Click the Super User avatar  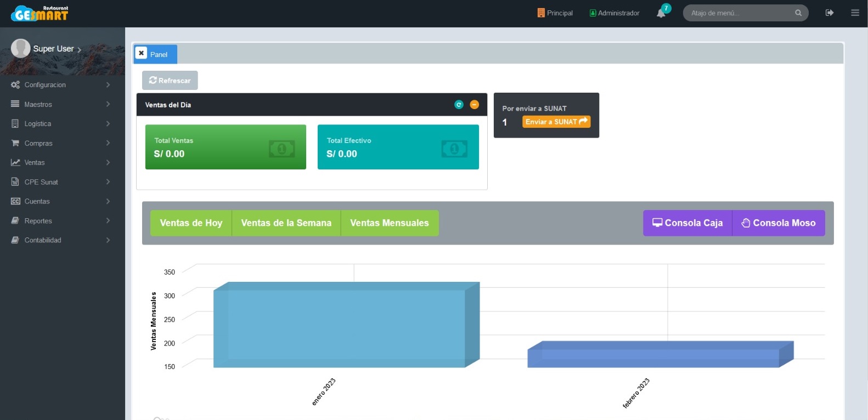(x=21, y=48)
